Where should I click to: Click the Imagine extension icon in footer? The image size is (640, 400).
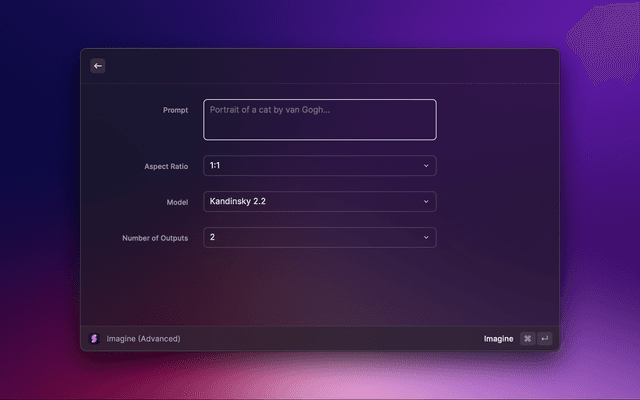[94, 338]
